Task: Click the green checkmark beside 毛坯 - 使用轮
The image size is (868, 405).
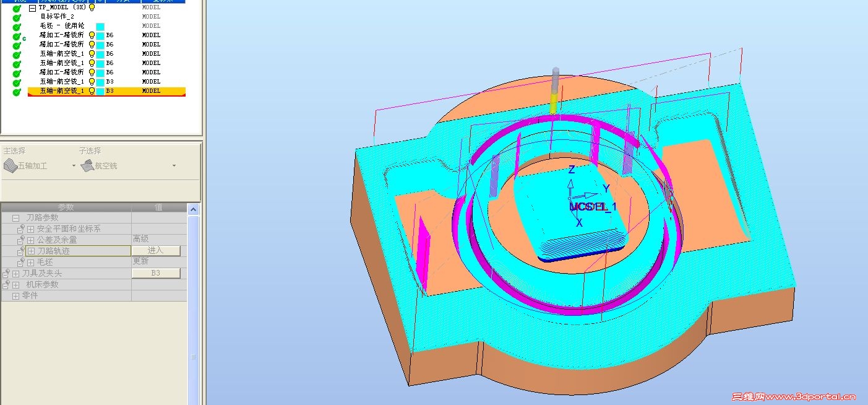Action: coord(17,27)
